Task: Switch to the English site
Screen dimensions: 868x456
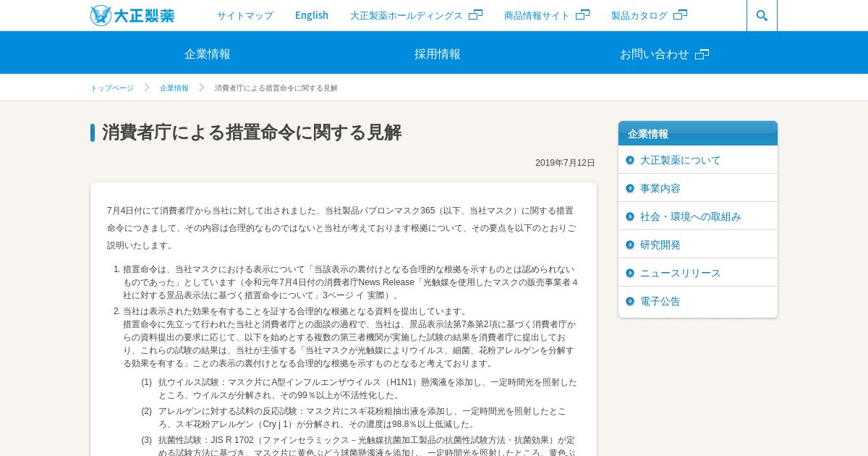Action: (x=312, y=15)
